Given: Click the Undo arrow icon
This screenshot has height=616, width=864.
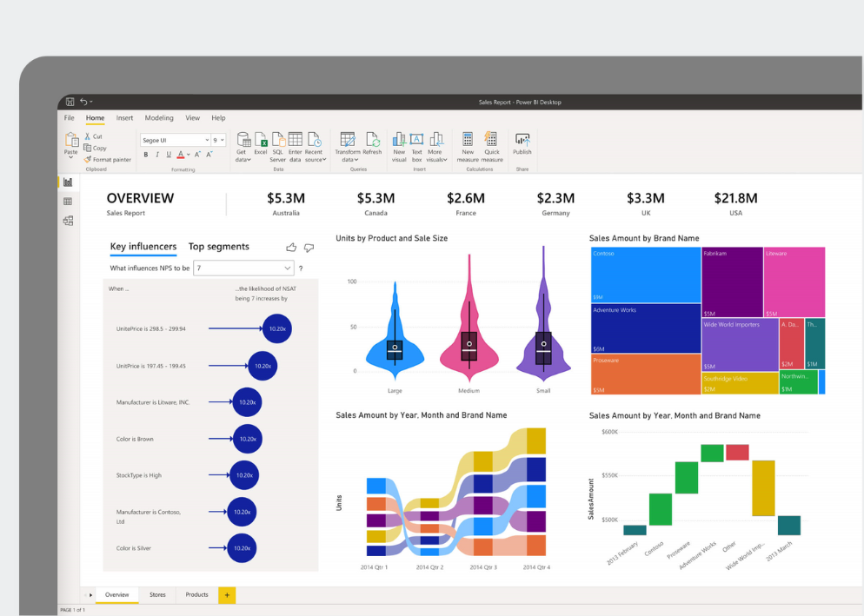Looking at the screenshot, I should point(83,102).
